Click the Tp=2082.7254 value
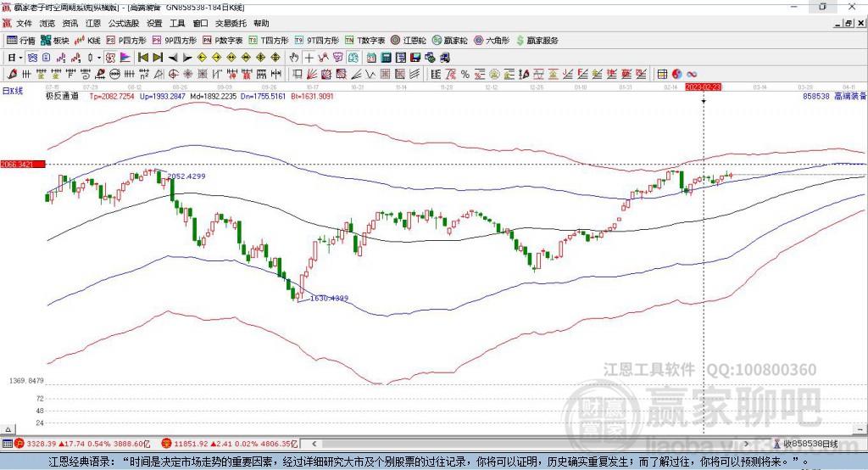Screen dimensions: 868x470 pyautogui.click(x=112, y=97)
